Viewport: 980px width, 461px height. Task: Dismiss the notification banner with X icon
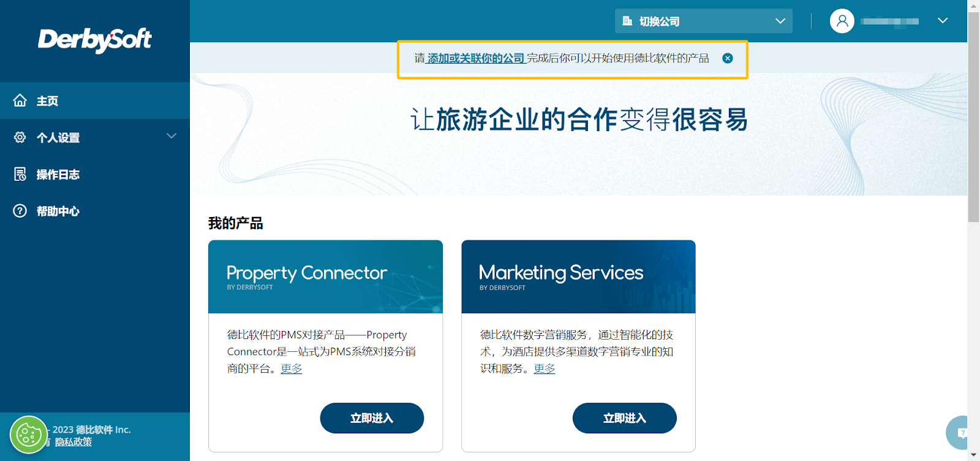coord(728,58)
